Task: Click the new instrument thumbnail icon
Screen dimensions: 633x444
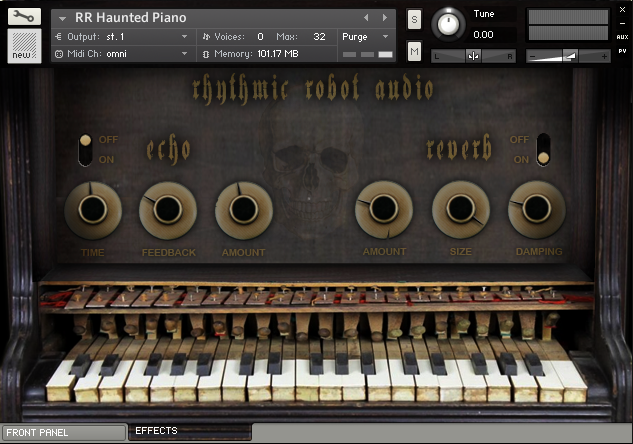Action: pos(24,46)
